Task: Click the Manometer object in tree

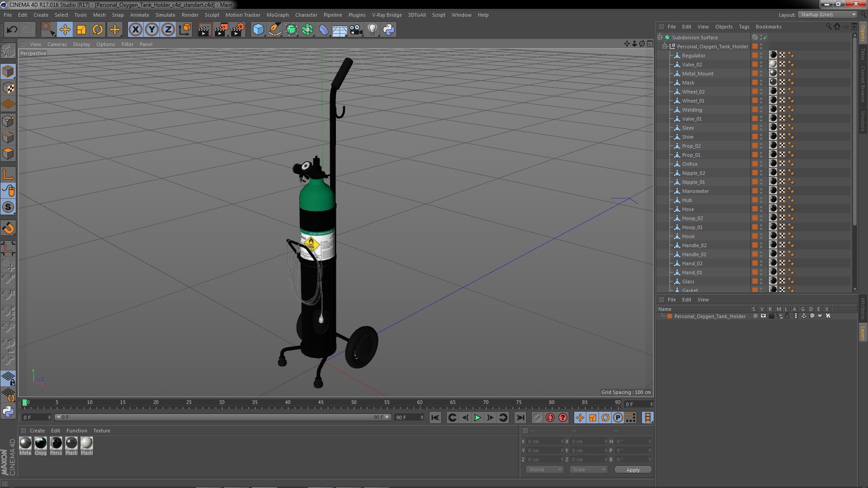Action: 695,191
